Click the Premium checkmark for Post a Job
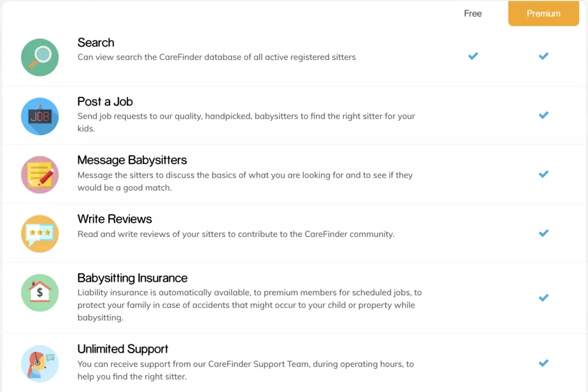 click(543, 115)
